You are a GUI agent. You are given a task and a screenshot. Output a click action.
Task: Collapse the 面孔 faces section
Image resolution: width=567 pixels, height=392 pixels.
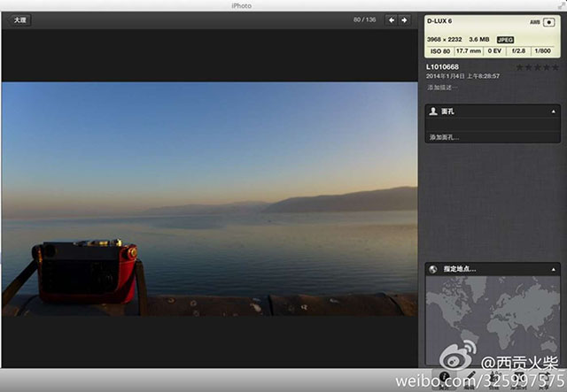coord(553,111)
